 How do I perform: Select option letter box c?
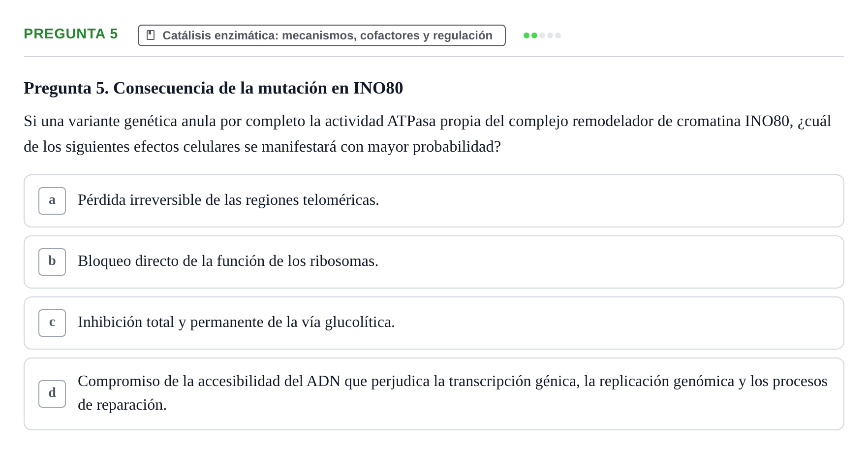(x=52, y=323)
